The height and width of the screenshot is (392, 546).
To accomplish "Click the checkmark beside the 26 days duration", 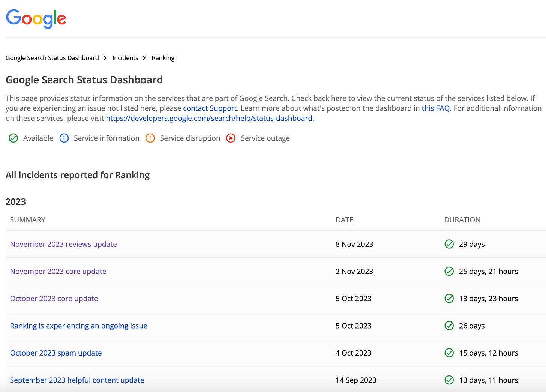I will [449, 326].
